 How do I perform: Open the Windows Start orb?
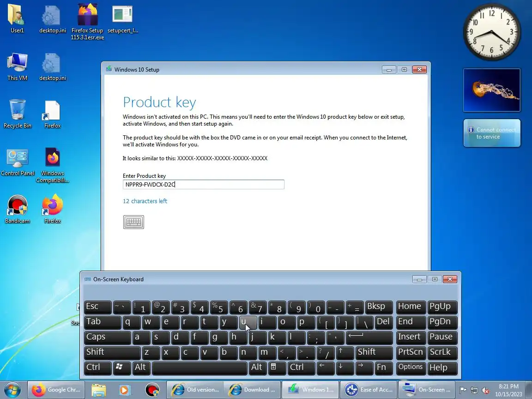12,389
